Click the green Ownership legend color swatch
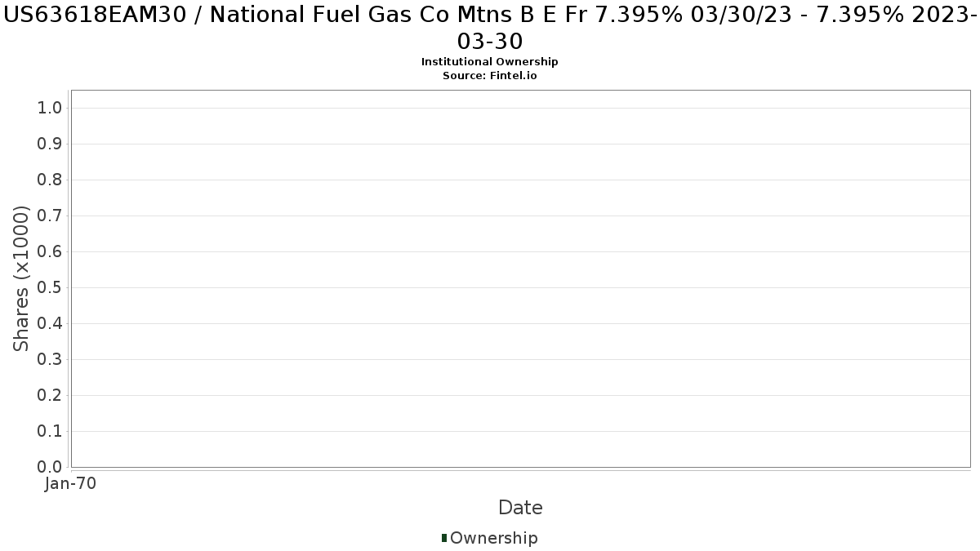 tap(444, 538)
